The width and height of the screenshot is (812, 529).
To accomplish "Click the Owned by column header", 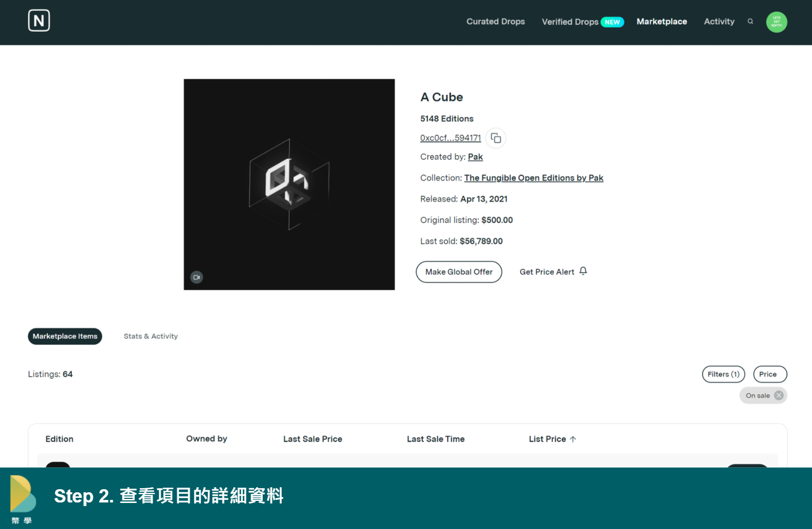I will click(x=206, y=439).
